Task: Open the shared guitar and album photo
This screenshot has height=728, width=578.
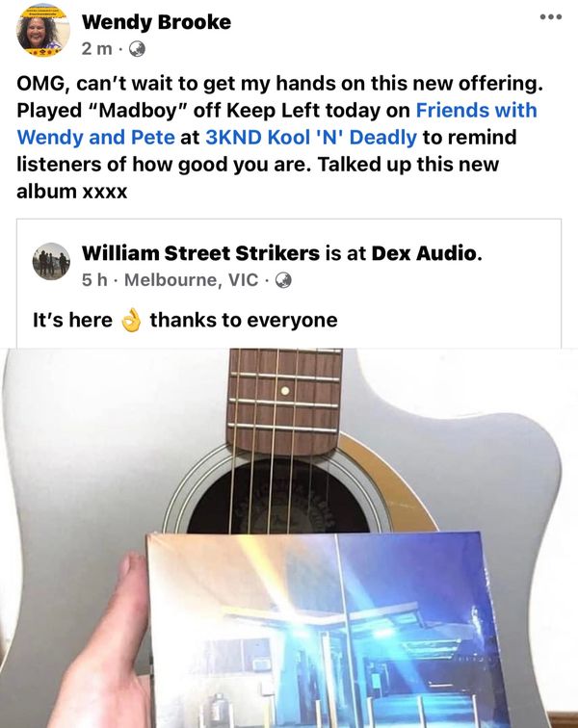Action: pos(289,538)
